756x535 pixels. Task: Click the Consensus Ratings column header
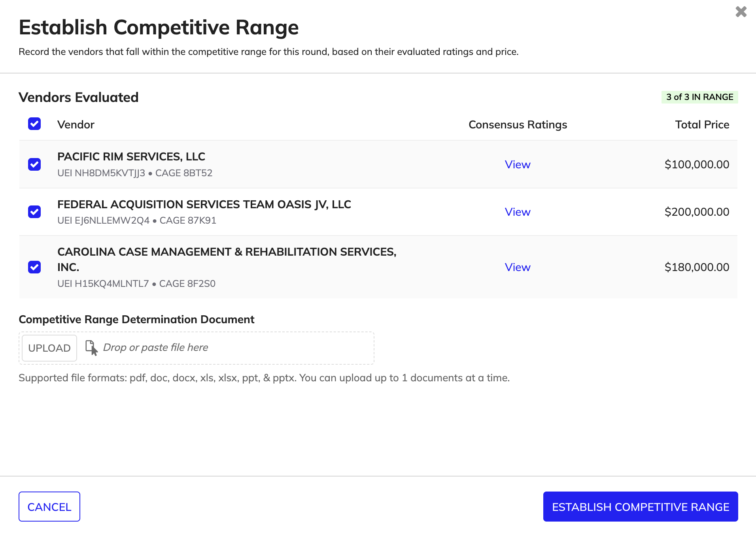coord(518,125)
